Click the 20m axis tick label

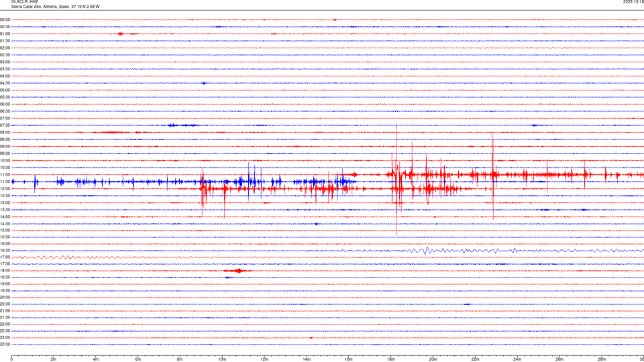point(433,359)
